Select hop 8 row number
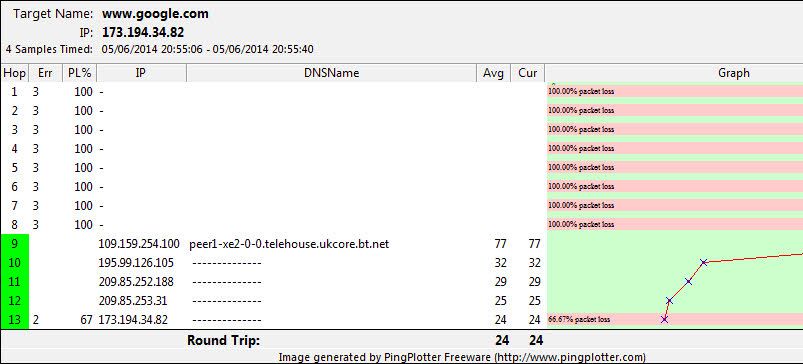This screenshot has width=803, height=364. 14,224
